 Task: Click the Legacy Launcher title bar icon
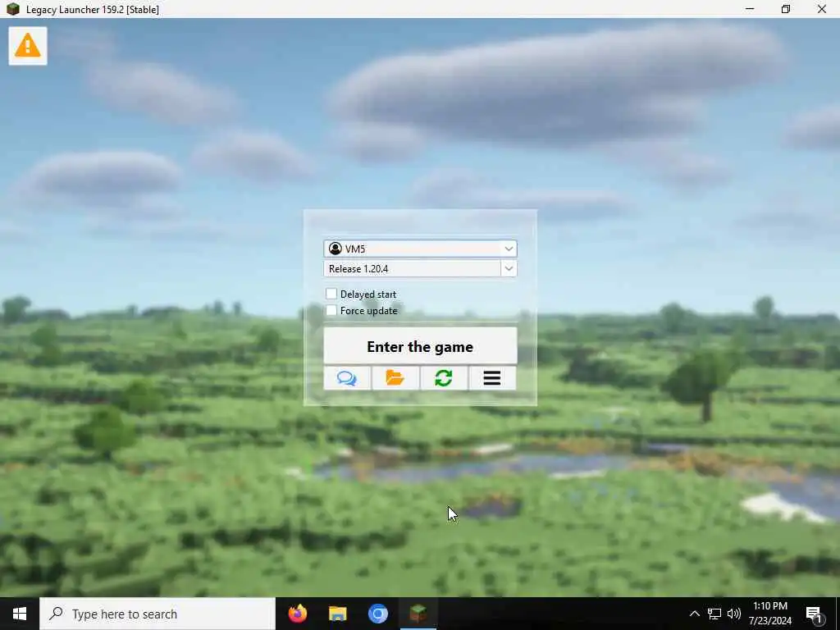click(x=12, y=9)
